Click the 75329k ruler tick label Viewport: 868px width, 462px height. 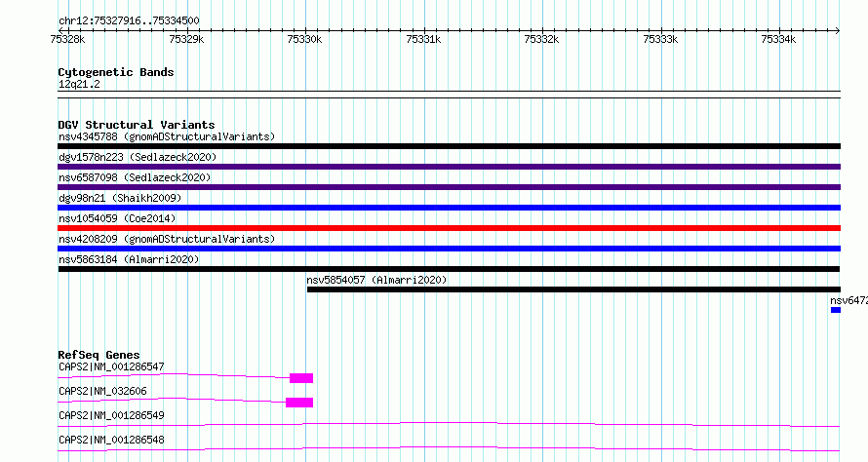click(186, 39)
